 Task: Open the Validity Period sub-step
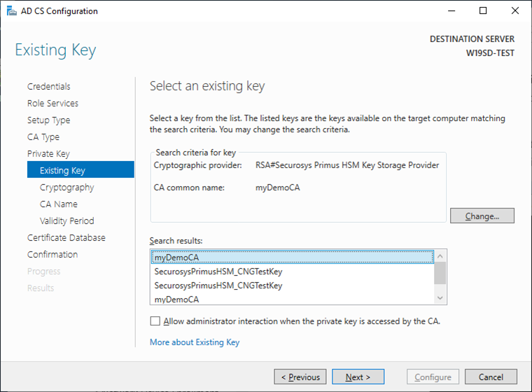pyautogui.click(x=67, y=221)
